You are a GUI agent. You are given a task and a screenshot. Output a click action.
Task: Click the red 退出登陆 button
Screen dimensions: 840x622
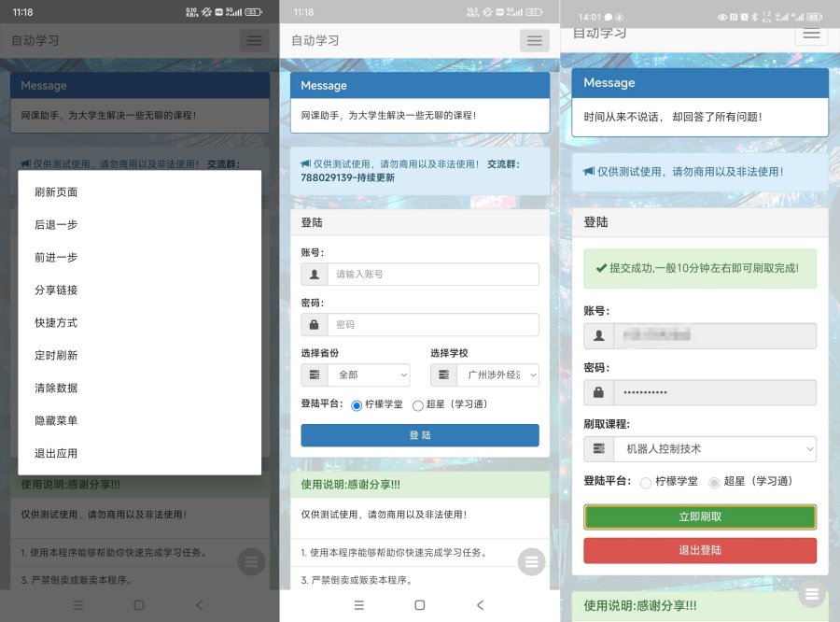700,550
